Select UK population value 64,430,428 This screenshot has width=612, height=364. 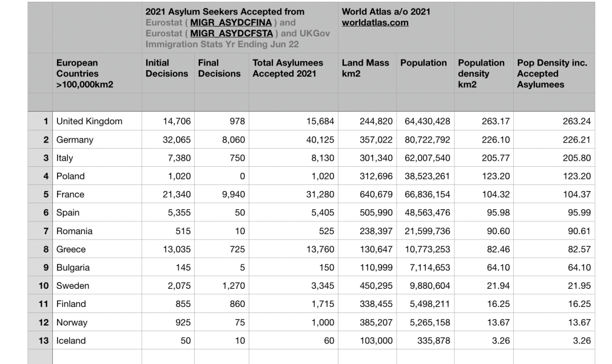click(x=425, y=121)
